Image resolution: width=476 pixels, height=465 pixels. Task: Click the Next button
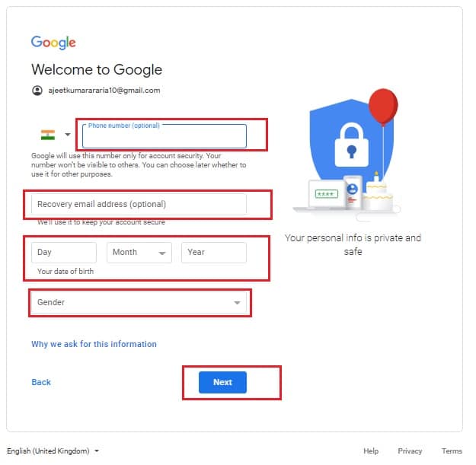pos(223,383)
